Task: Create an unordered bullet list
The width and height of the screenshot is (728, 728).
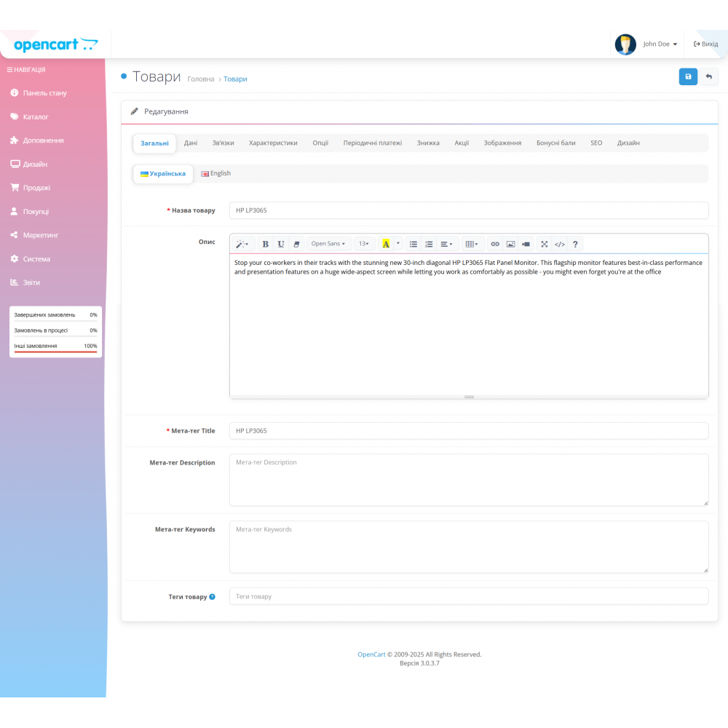Action: [x=414, y=244]
